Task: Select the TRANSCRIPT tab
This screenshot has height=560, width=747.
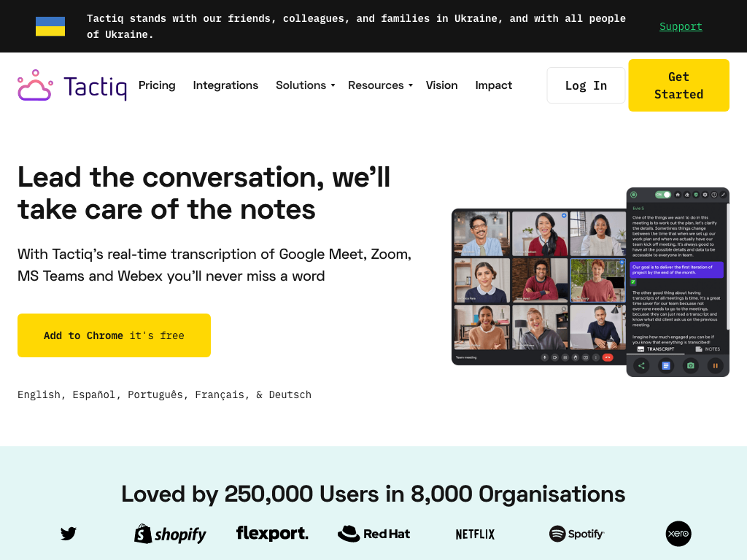Action: [x=656, y=349]
